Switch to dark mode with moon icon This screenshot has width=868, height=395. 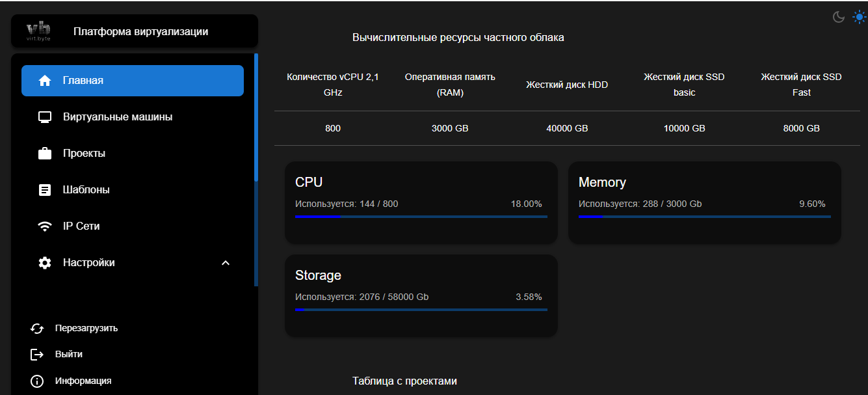pos(839,17)
